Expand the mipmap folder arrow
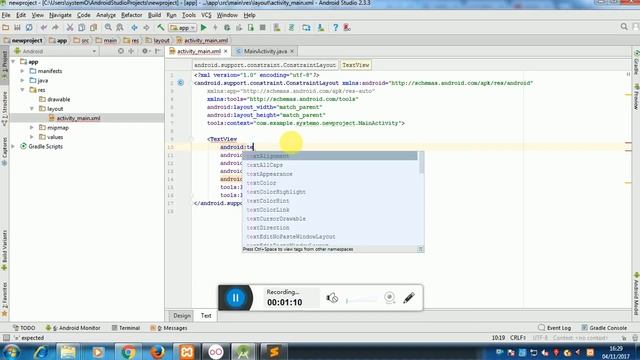640x360 pixels. pyautogui.click(x=32, y=127)
